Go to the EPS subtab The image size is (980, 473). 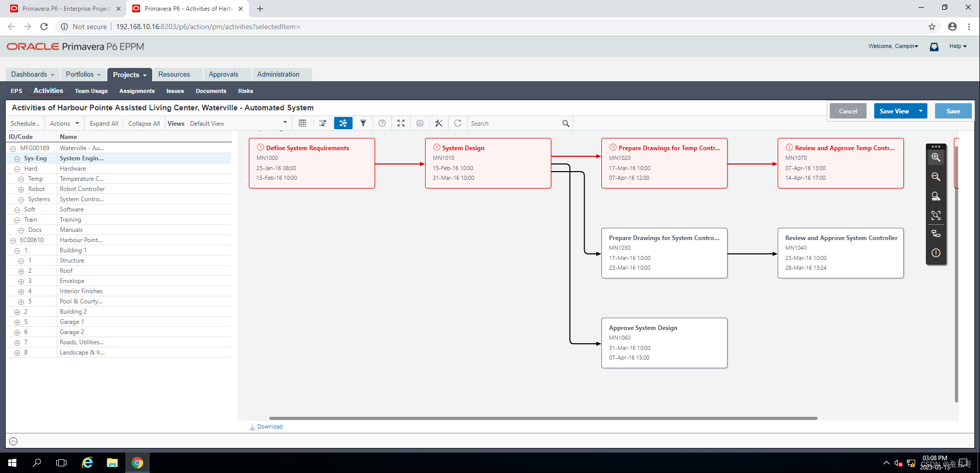16,91
